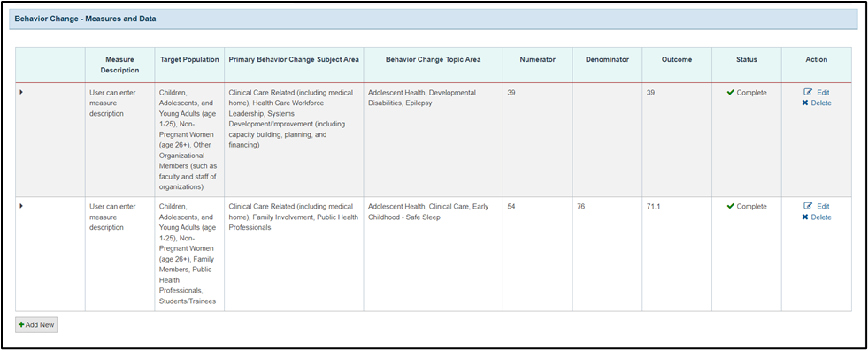Click the Behavior Change - Measures and Data heading
Screen dimensions: 868x350
(85, 19)
